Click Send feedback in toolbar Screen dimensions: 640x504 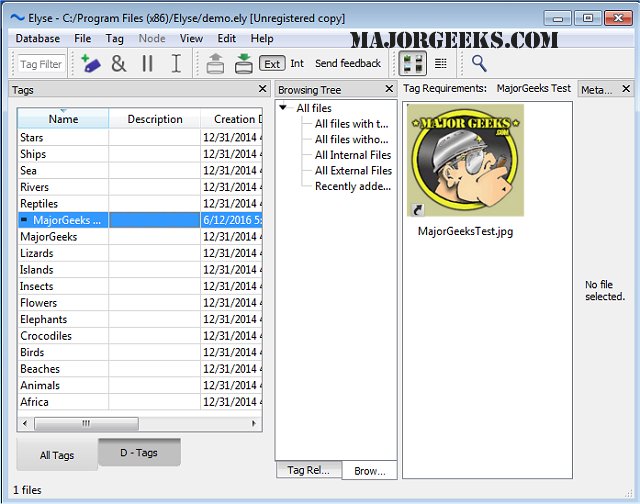(348, 63)
